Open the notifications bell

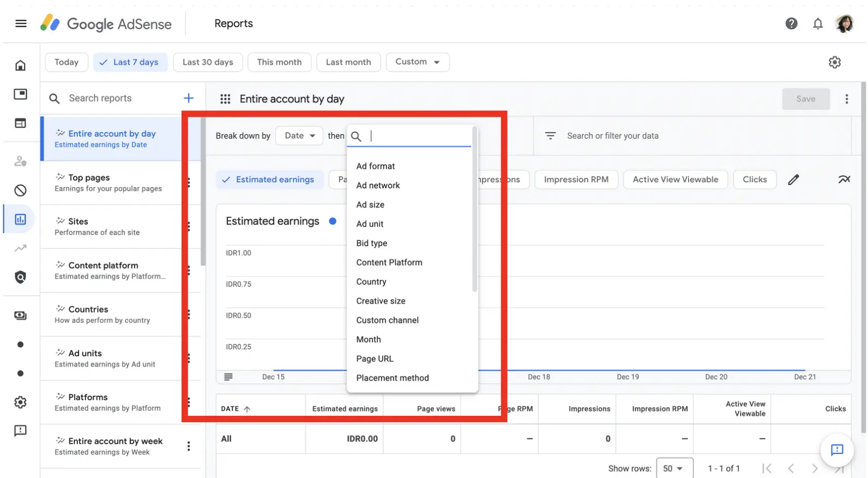[x=817, y=23]
